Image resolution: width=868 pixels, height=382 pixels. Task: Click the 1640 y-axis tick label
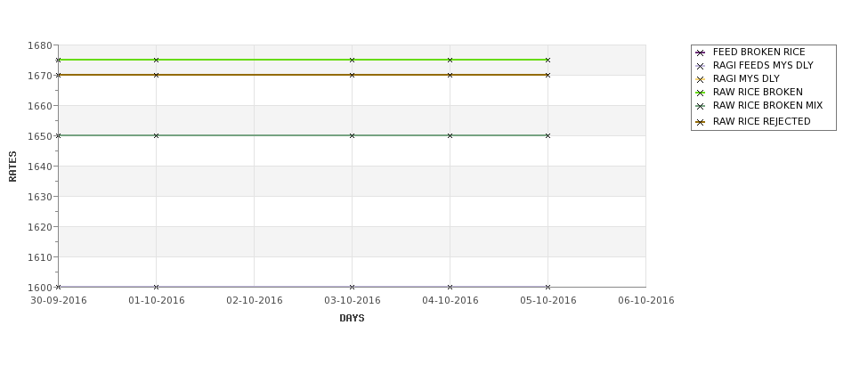click(40, 167)
